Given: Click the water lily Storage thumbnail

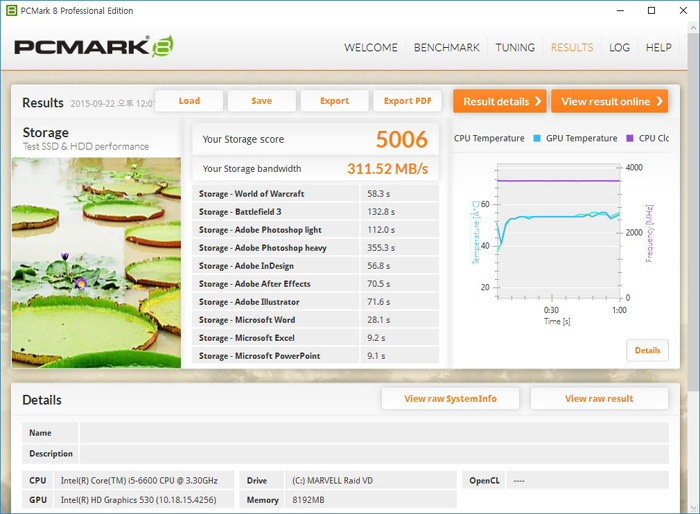Looking at the screenshot, I should click(96, 263).
